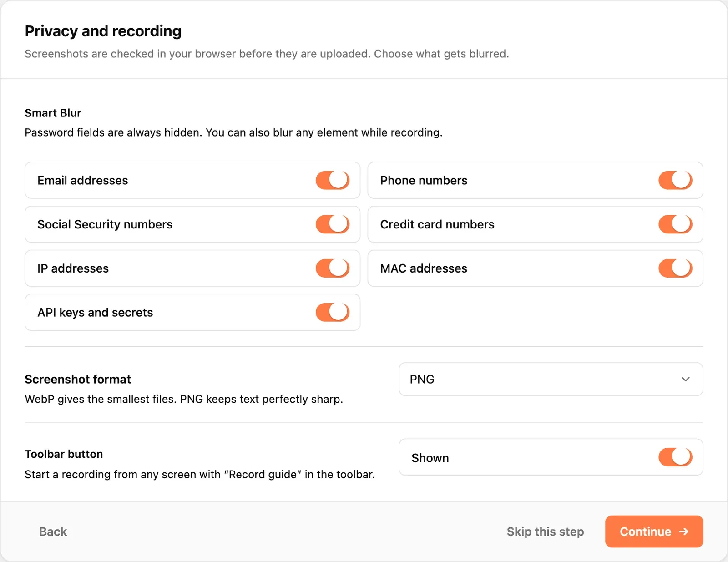The height and width of the screenshot is (562, 728).
Task: Click the Shown label text
Action: (x=430, y=458)
